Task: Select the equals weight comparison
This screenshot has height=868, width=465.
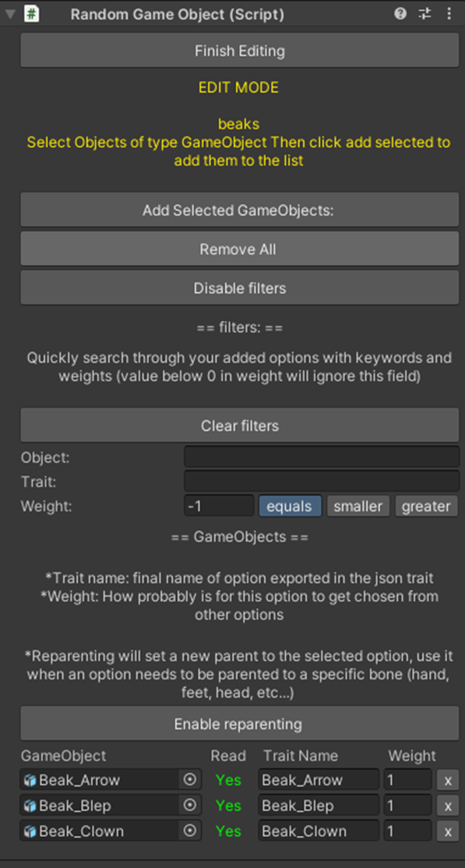Action: (x=290, y=506)
